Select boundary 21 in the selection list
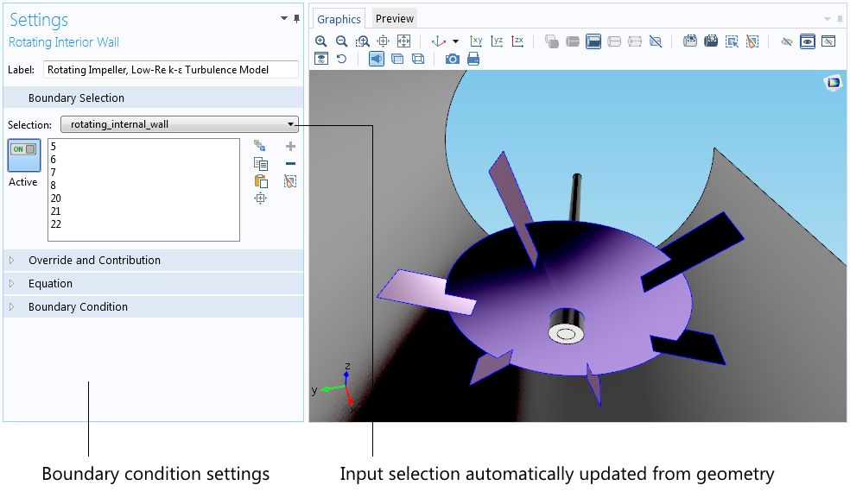Image resolution: width=850 pixels, height=504 pixels. (56, 211)
